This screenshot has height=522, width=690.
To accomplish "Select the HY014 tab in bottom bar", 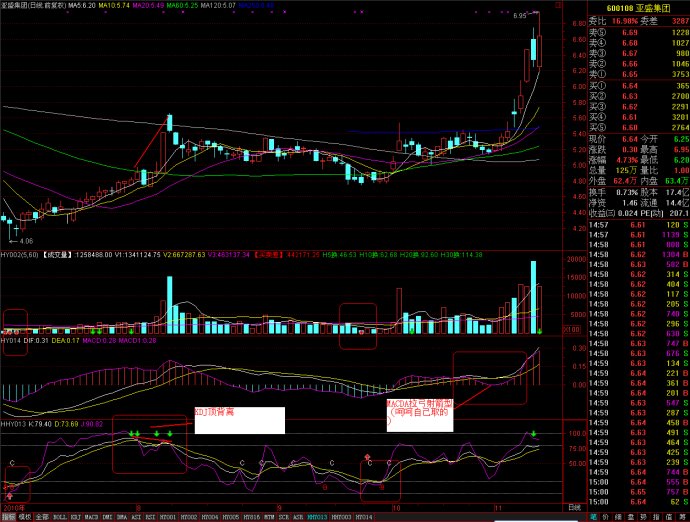I will (363, 517).
